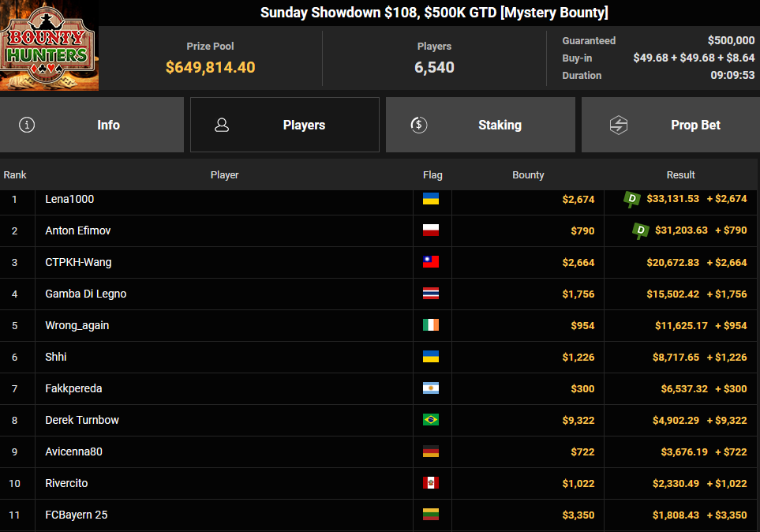The height and width of the screenshot is (532, 760).
Task: Click the Bounty Hunters logo
Action: (48, 46)
